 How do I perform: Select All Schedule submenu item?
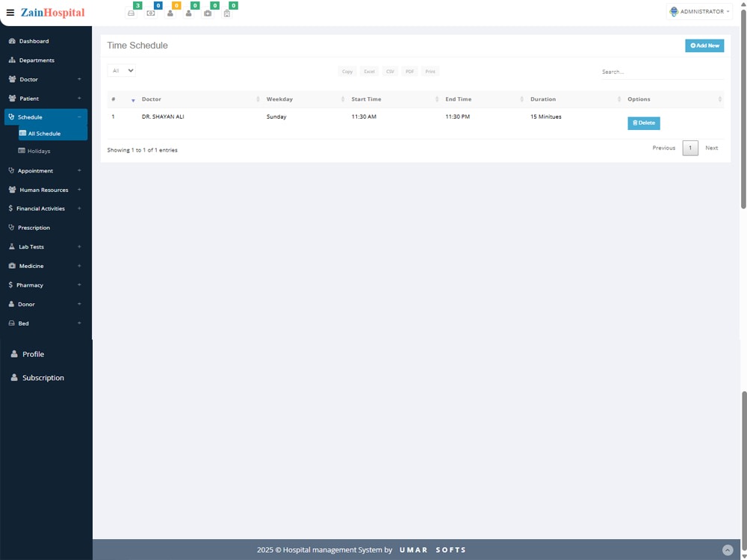(53, 134)
